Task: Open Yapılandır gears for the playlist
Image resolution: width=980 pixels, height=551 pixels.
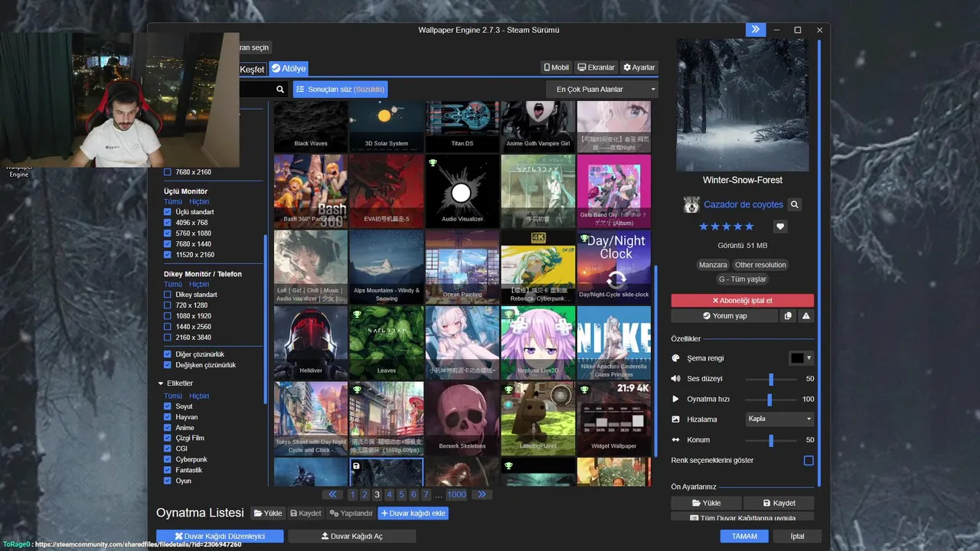Action: [x=351, y=514]
